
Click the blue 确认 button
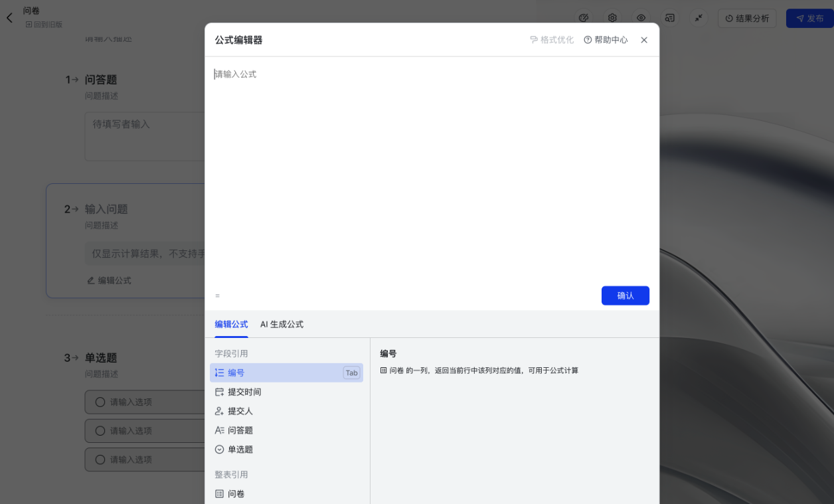[625, 295]
